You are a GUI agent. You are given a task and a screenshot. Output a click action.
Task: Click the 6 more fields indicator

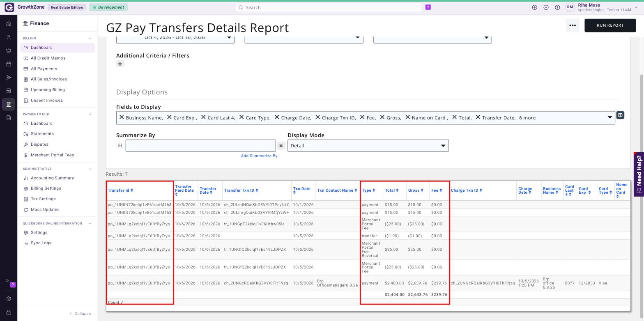click(x=527, y=118)
